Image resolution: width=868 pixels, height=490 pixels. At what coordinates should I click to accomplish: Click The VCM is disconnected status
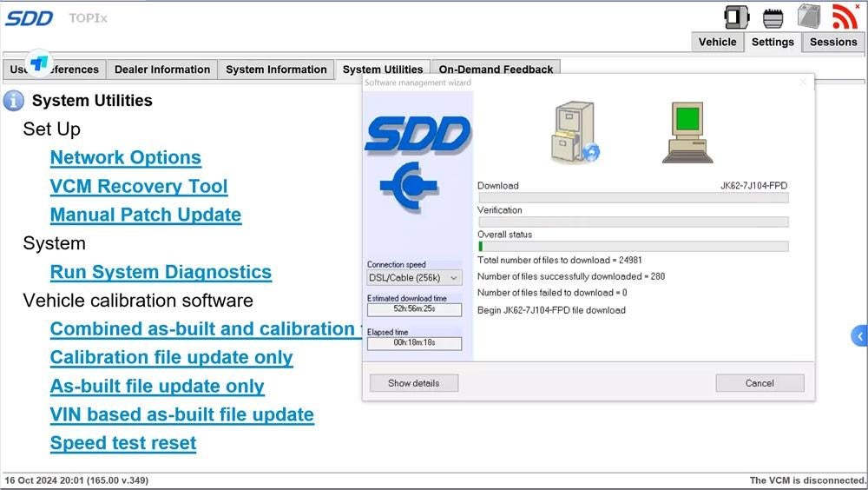(807, 480)
